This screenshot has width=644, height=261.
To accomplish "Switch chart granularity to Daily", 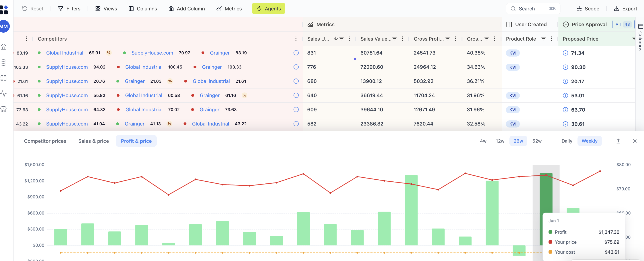I will (x=567, y=141).
